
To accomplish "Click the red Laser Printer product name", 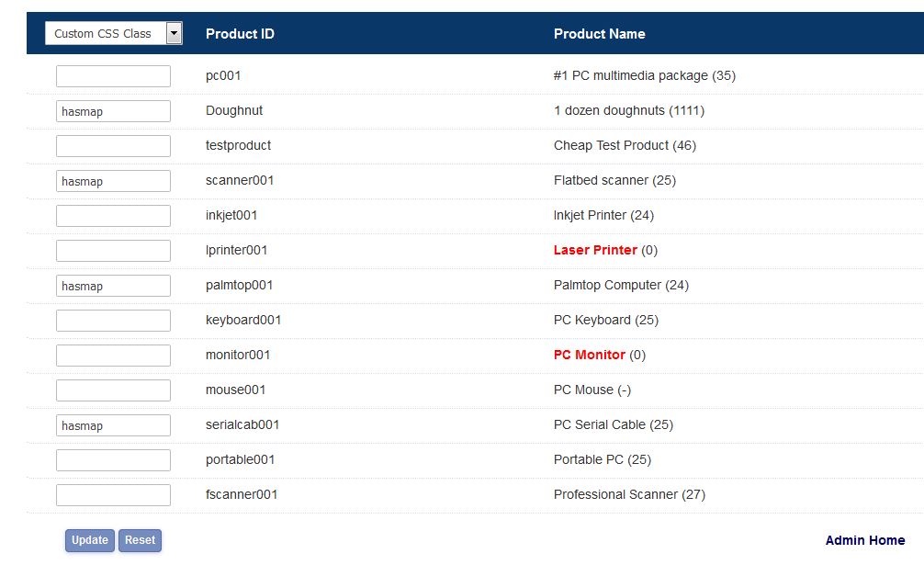I will pyautogui.click(x=595, y=250).
